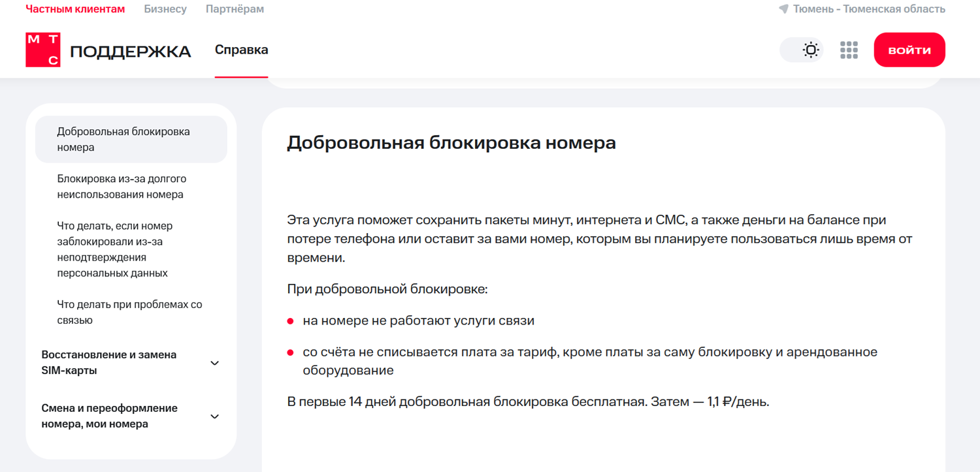The height and width of the screenshot is (472, 980).
Task: Click the location arrow icon near Тюмень
Action: [x=783, y=9]
